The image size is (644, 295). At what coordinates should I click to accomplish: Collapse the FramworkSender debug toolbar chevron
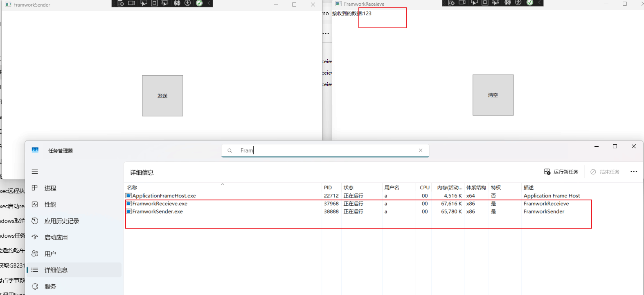(x=209, y=3)
